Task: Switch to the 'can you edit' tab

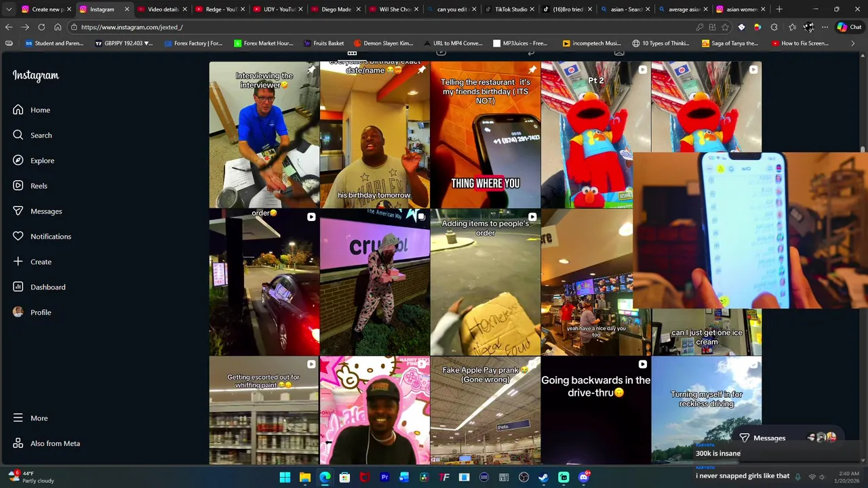Action: click(x=451, y=9)
